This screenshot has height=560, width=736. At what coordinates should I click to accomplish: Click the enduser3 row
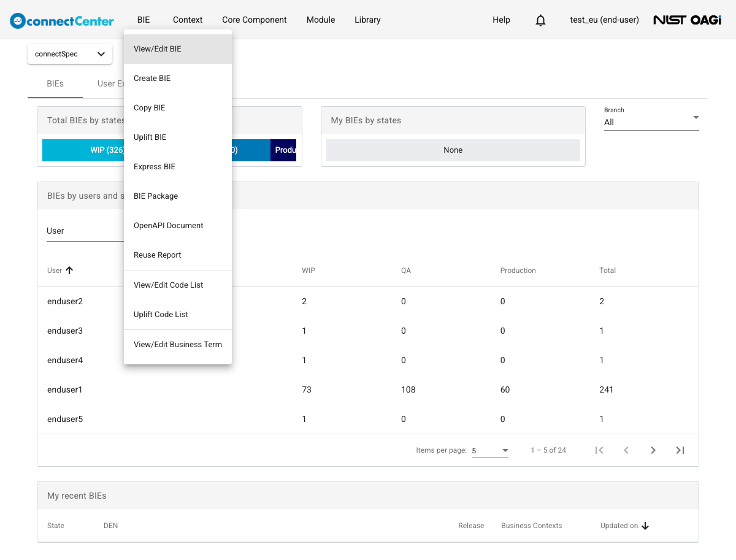[368, 331]
